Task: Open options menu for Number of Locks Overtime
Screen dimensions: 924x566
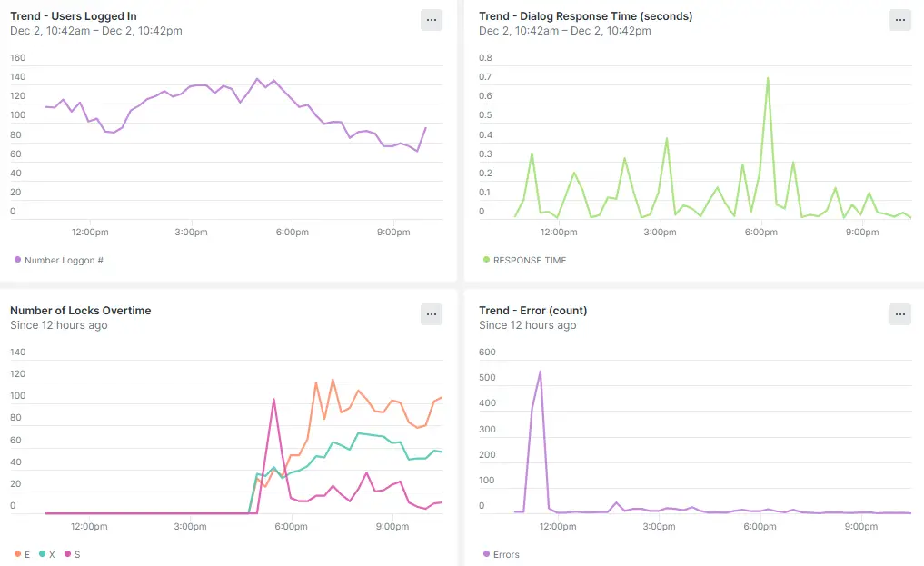Action: tap(432, 314)
